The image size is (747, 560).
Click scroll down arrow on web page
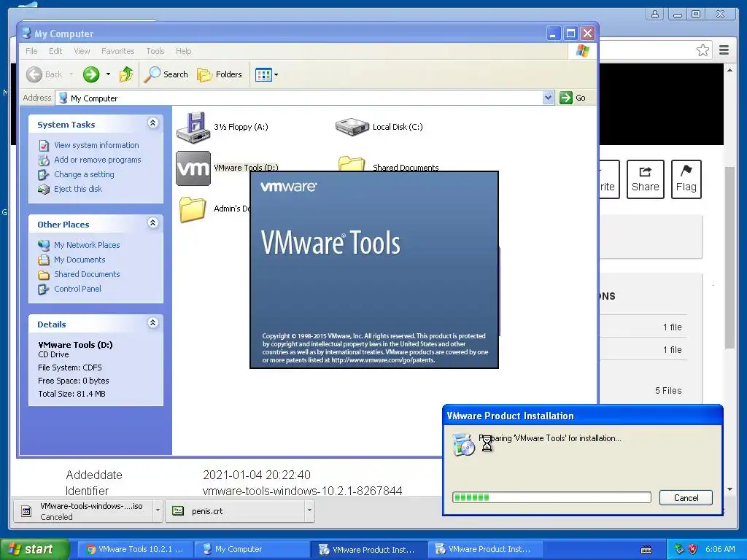pos(729,489)
